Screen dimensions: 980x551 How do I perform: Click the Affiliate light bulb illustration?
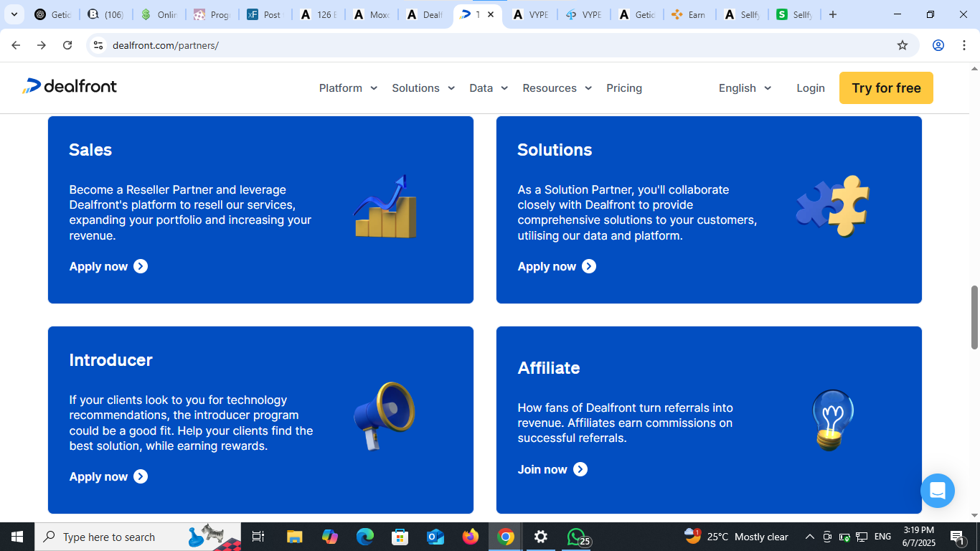pyautogui.click(x=832, y=420)
